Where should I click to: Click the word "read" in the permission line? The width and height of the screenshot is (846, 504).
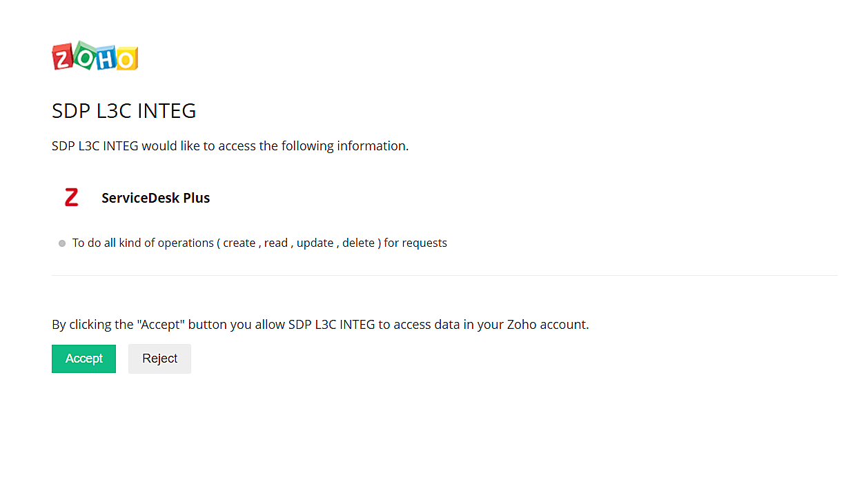(276, 243)
